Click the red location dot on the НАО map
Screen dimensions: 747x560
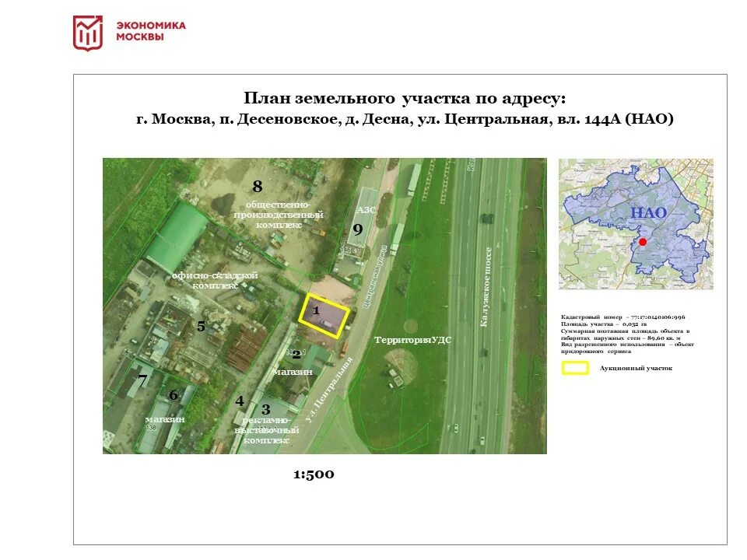point(643,242)
